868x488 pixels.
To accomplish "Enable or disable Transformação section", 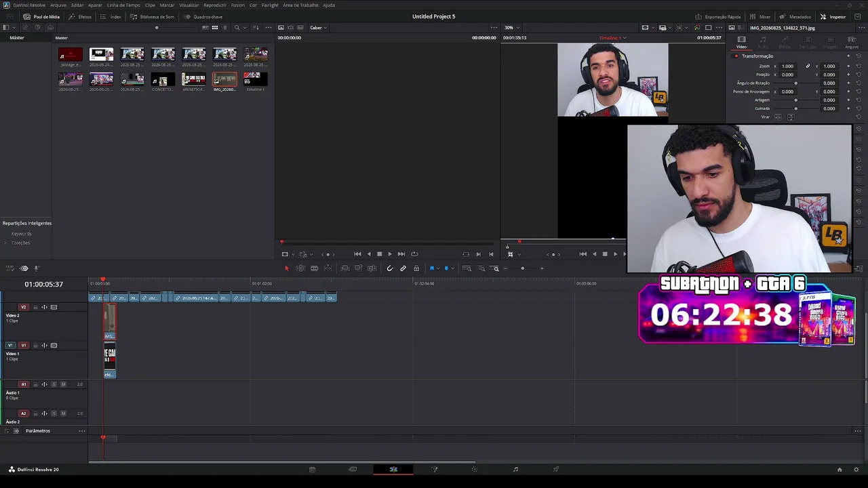I will (736, 56).
